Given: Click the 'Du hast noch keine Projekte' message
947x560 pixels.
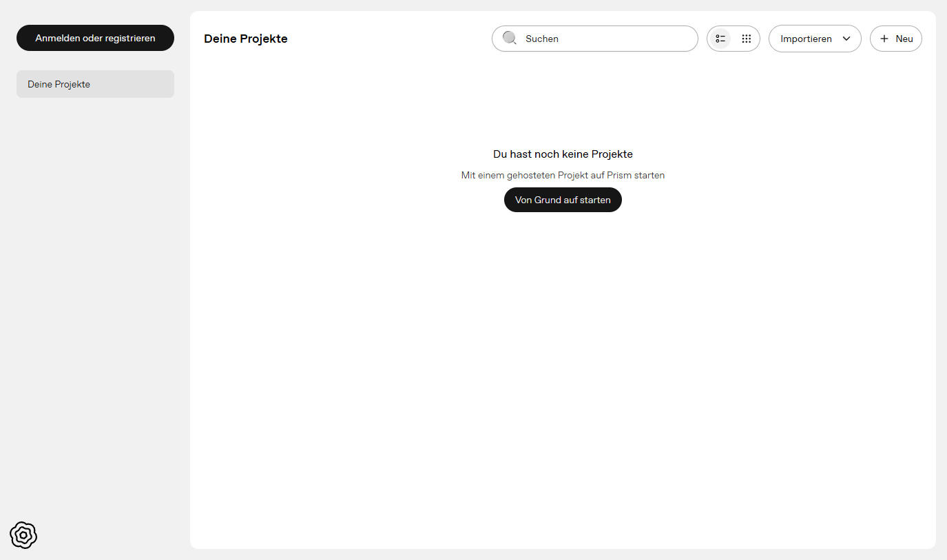Looking at the screenshot, I should click(563, 154).
